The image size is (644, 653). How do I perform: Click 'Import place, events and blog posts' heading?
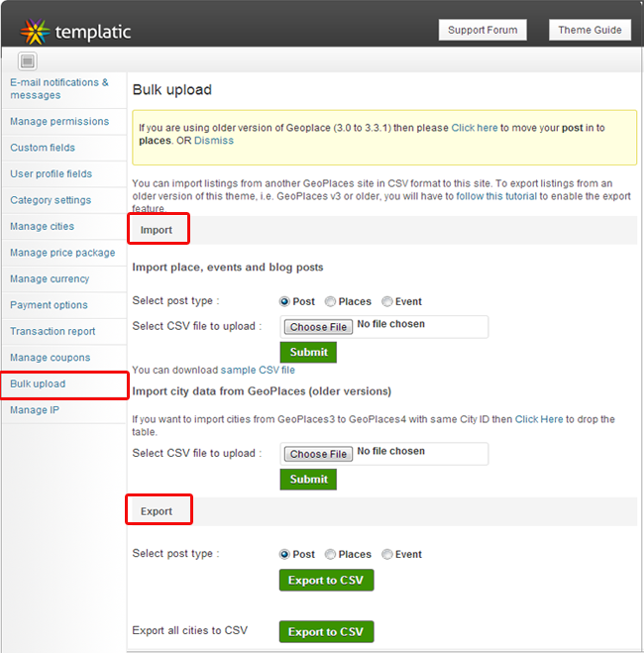pyautogui.click(x=228, y=267)
